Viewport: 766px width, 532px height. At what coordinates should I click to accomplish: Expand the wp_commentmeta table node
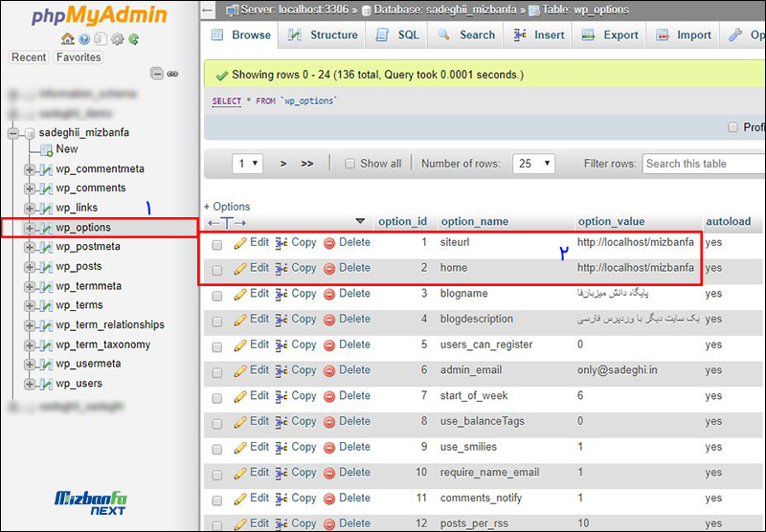[x=30, y=169]
